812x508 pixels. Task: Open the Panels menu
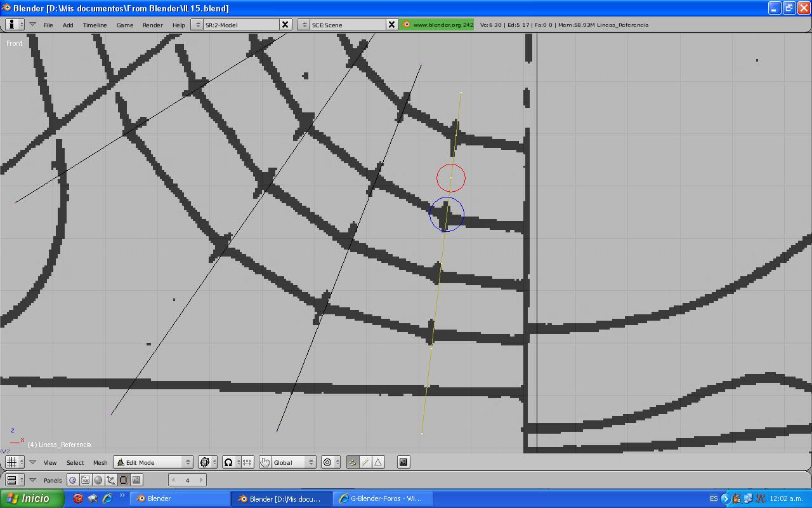[53, 480]
